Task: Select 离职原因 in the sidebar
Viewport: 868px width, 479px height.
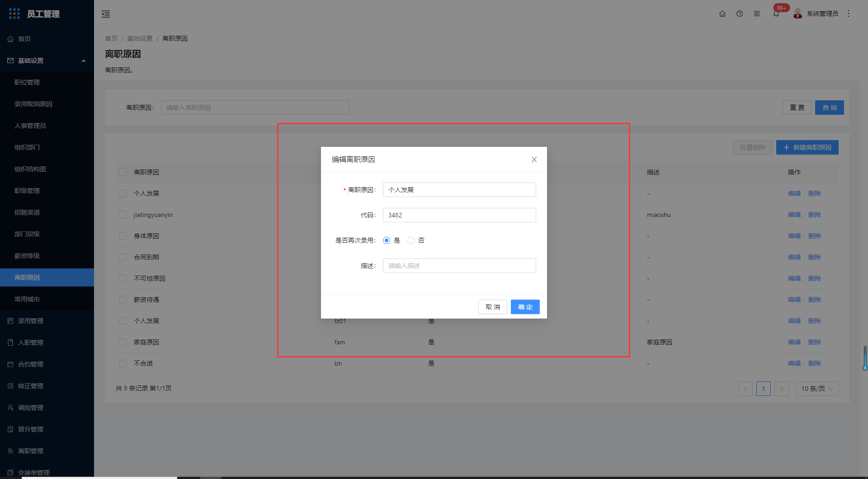Action: [x=47, y=277]
